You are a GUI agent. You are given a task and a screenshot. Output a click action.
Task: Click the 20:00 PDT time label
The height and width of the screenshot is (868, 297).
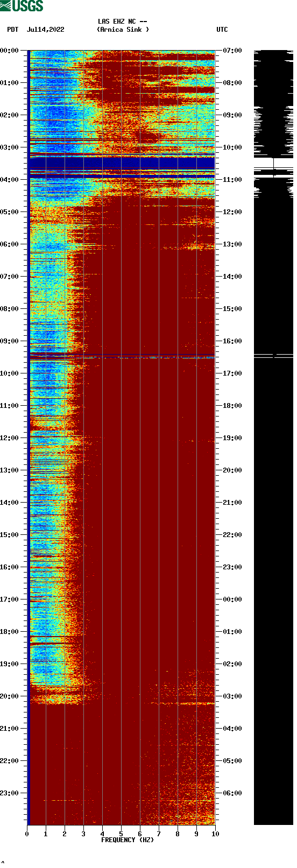(x=9, y=696)
